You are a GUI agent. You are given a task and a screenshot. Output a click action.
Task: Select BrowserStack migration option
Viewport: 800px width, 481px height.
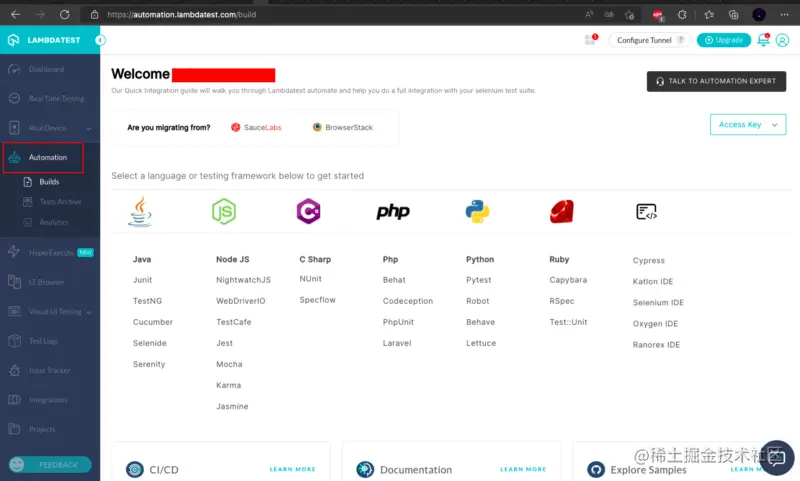[x=343, y=128]
